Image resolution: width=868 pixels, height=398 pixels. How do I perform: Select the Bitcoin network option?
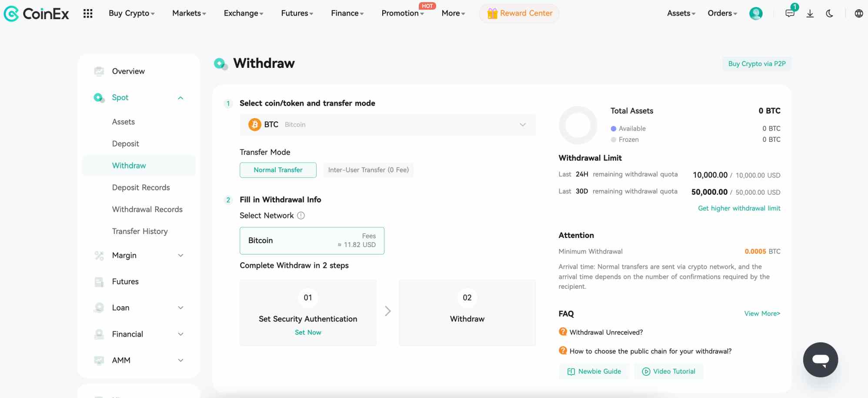click(311, 241)
